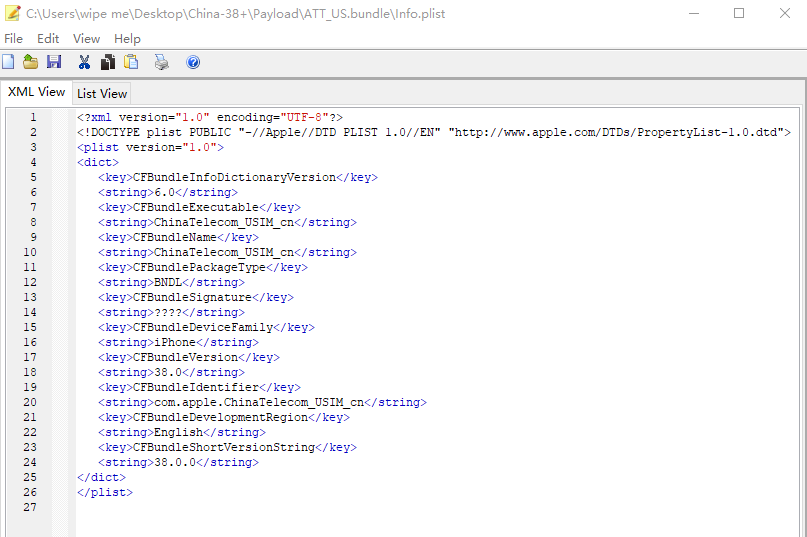Click the CFBundlePackageType key line
Screen dimensions: 807x537
pos(203,267)
